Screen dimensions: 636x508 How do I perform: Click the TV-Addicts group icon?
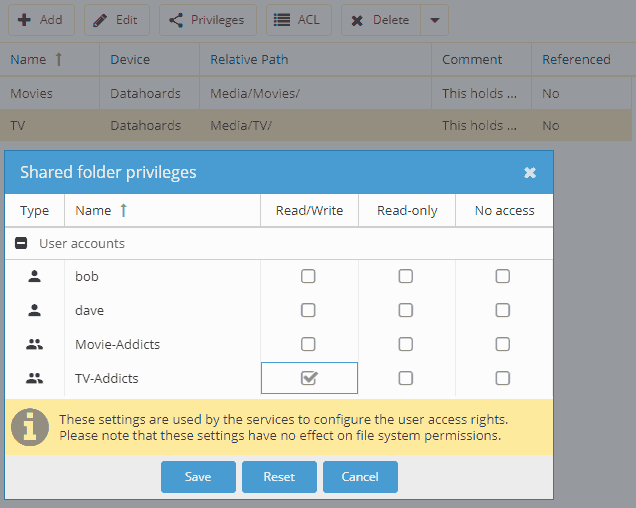coord(34,378)
